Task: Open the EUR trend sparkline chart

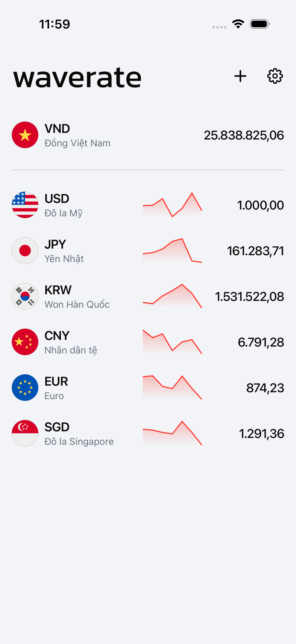Action: tap(172, 388)
